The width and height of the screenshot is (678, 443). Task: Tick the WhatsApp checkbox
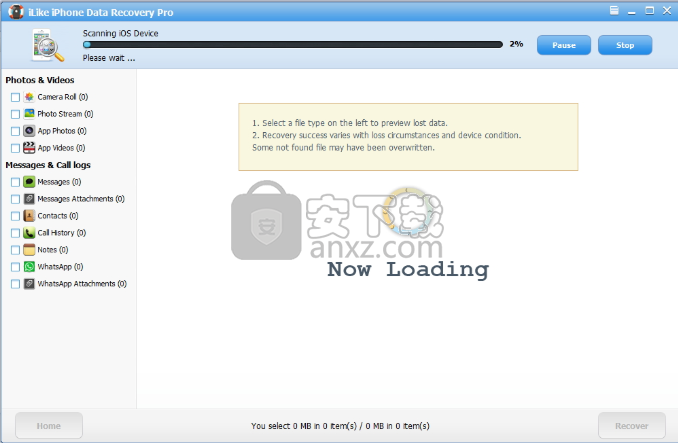click(15, 267)
